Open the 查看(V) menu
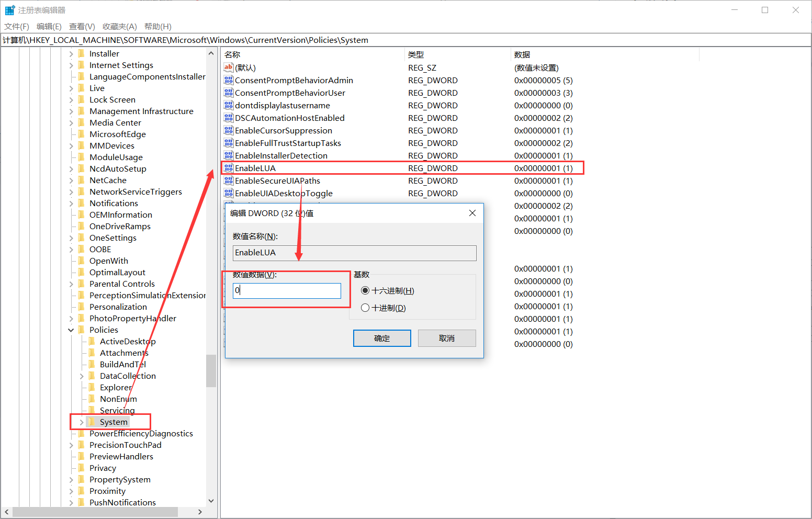The width and height of the screenshot is (812, 519). pyautogui.click(x=82, y=26)
